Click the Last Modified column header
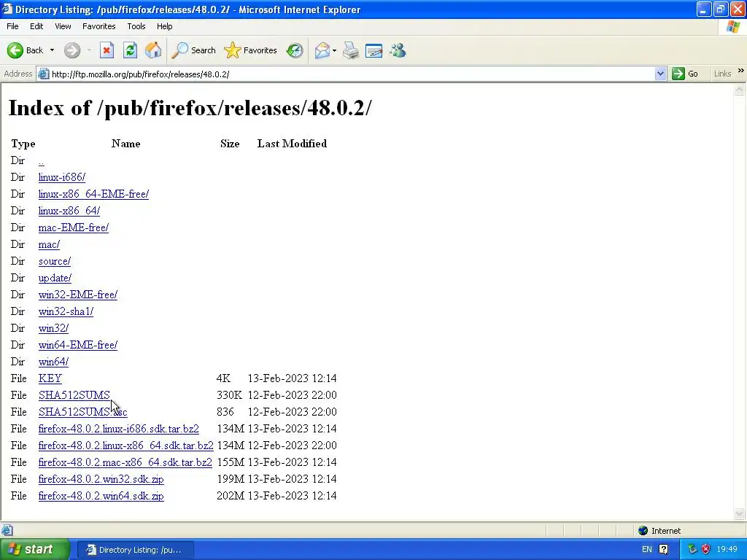747x560 pixels. click(x=292, y=144)
